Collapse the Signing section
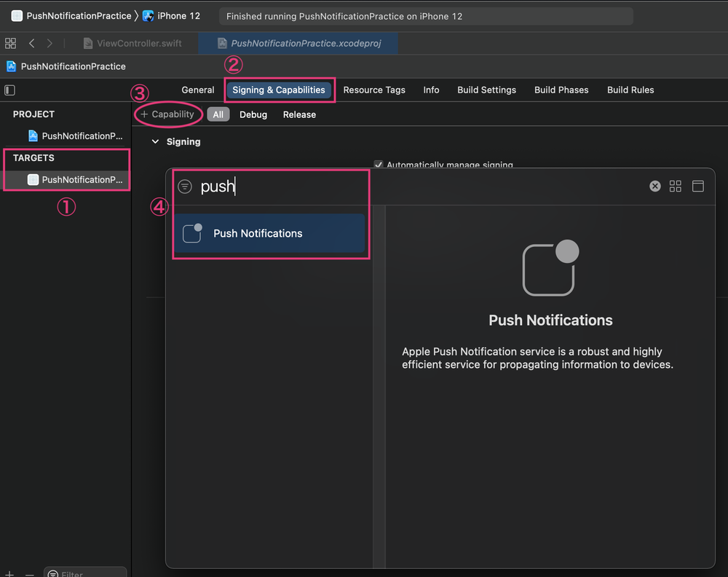The height and width of the screenshot is (577, 728). tap(154, 142)
